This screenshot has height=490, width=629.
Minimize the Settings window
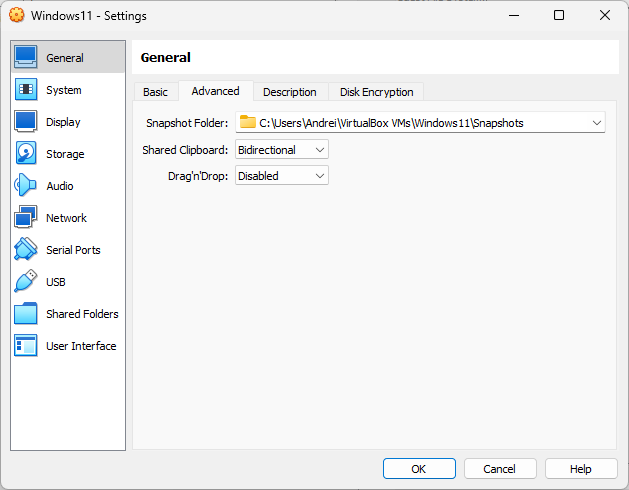(x=514, y=15)
